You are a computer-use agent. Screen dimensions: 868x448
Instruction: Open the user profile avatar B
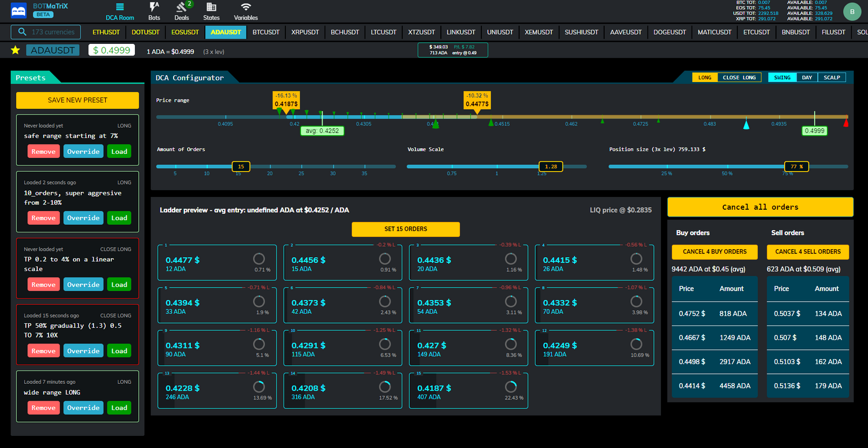[852, 11]
